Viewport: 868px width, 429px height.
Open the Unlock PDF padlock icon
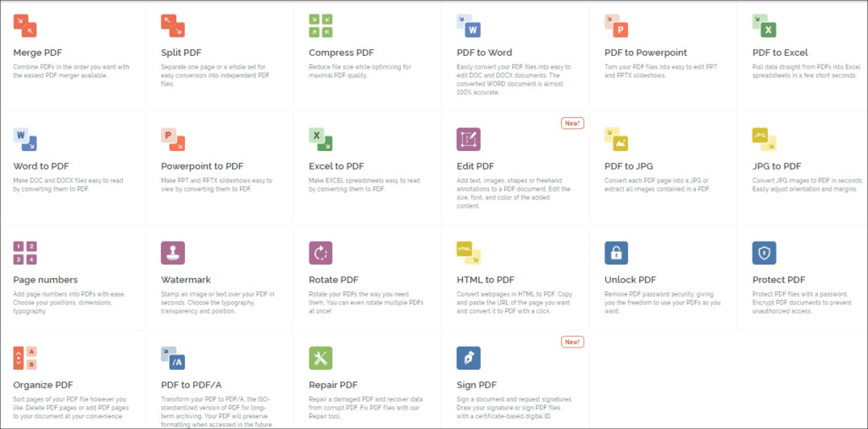616,253
